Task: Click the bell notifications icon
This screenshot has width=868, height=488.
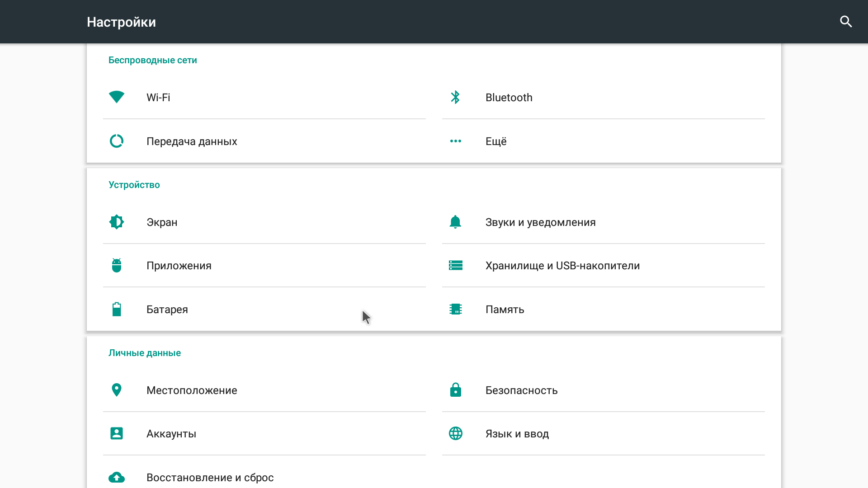Action: (455, 222)
